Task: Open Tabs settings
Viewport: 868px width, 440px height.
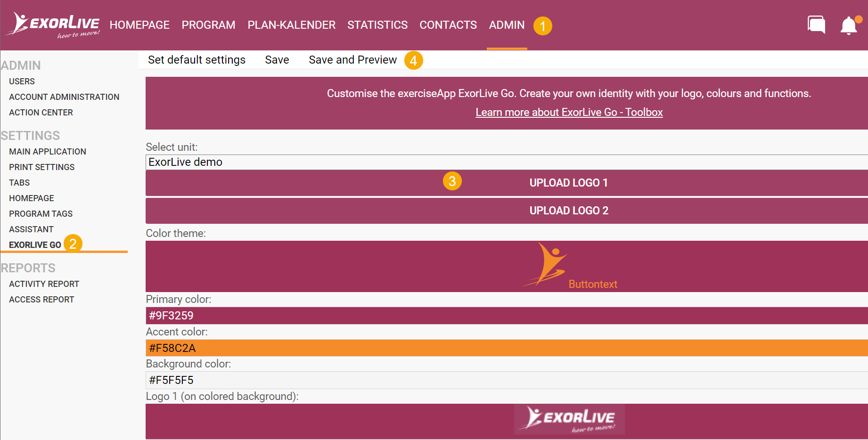Action: pos(19,183)
